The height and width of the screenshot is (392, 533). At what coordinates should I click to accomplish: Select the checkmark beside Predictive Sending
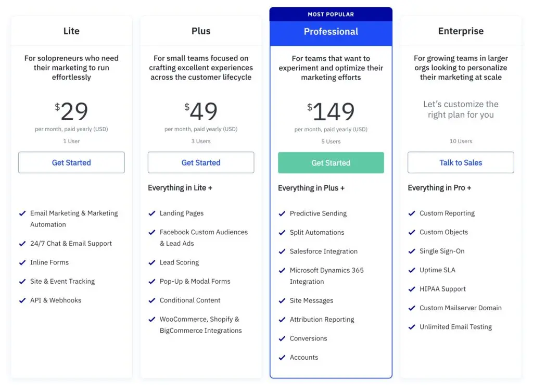(282, 213)
